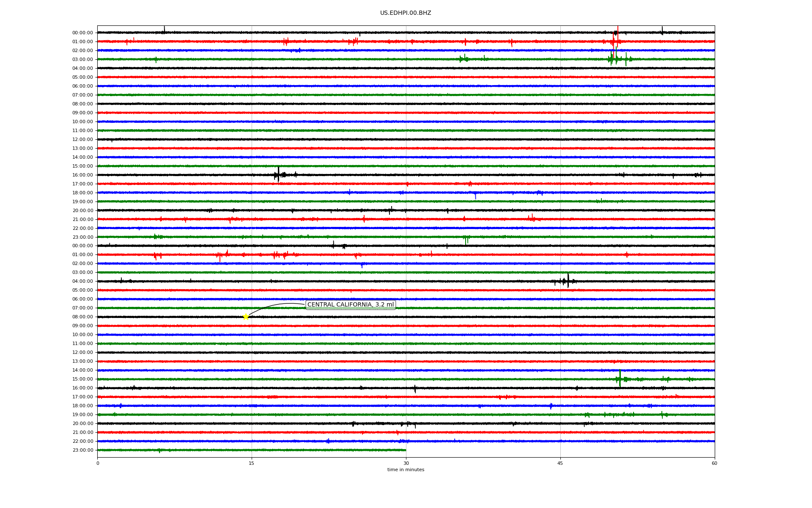Click the 30 tick label on the x-axis
The height and width of the screenshot is (508, 812).
point(406,463)
